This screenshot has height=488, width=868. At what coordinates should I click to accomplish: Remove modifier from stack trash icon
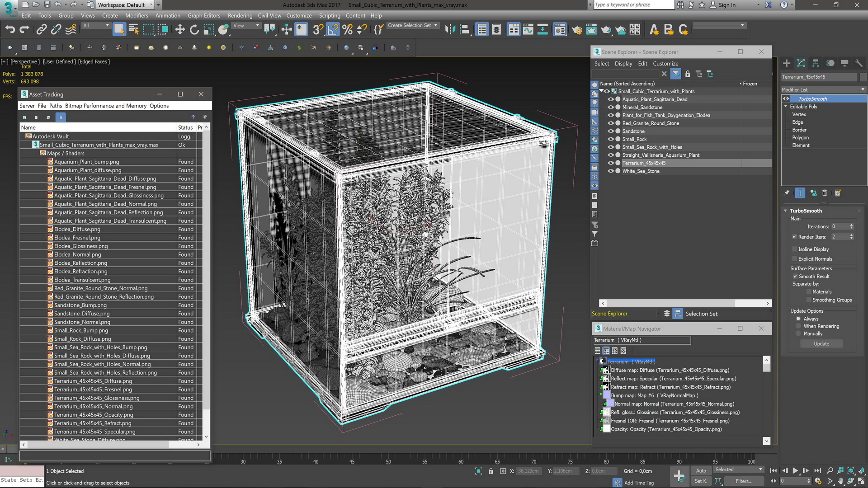click(x=825, y=193)
